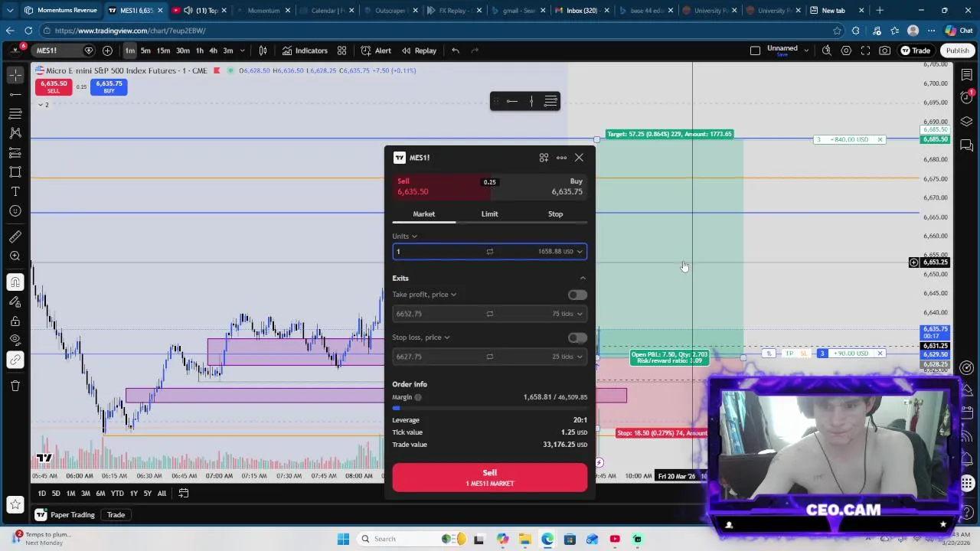The image size is (980, 551).
Task: Open chat icon in right sidebar
Action: click(967, 145)
